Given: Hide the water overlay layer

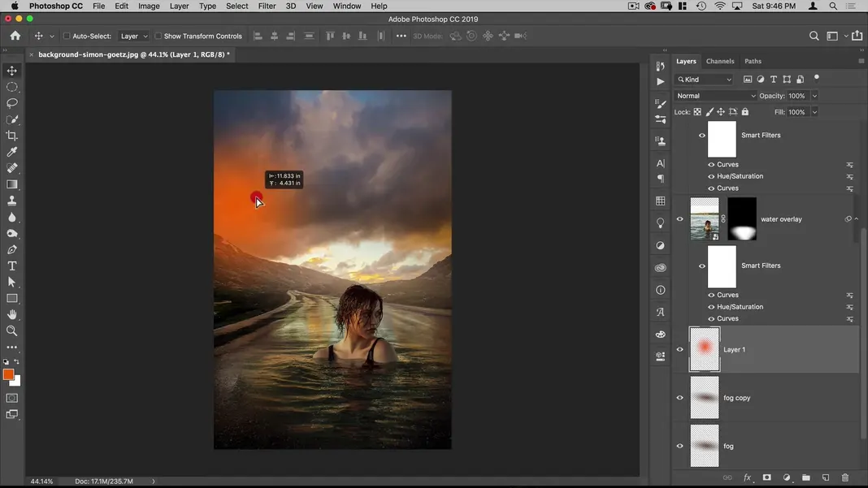Looking at the screenshot, I should pyautogui.click(x=680, y=219).
